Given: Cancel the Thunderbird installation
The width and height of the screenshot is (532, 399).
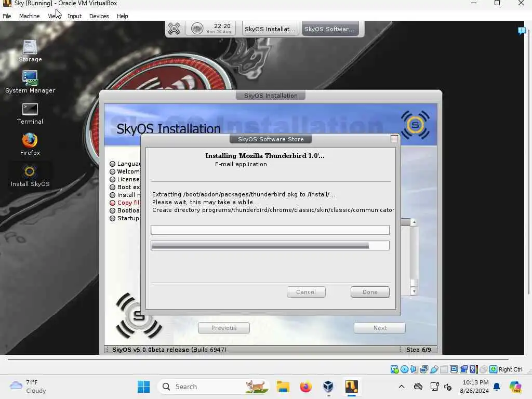Looking at the screenshot, I should [306, 292].
